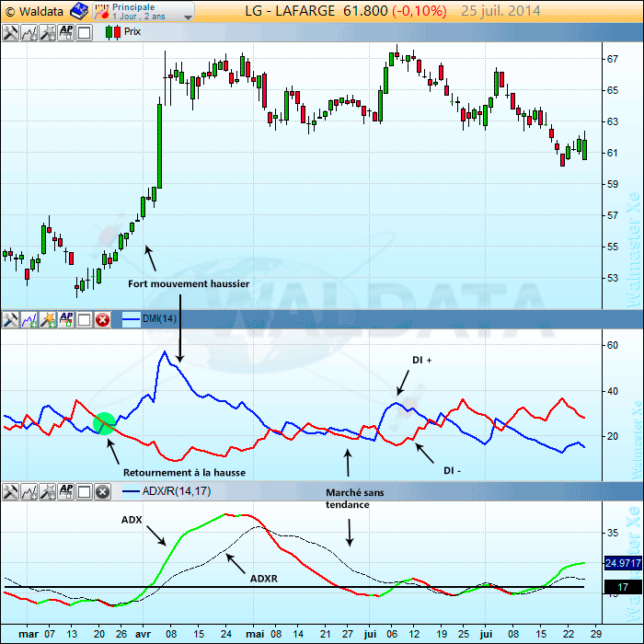Screen dimensions: 644x644
Task: Select the Prix legend label
Action: click(132, 31)
